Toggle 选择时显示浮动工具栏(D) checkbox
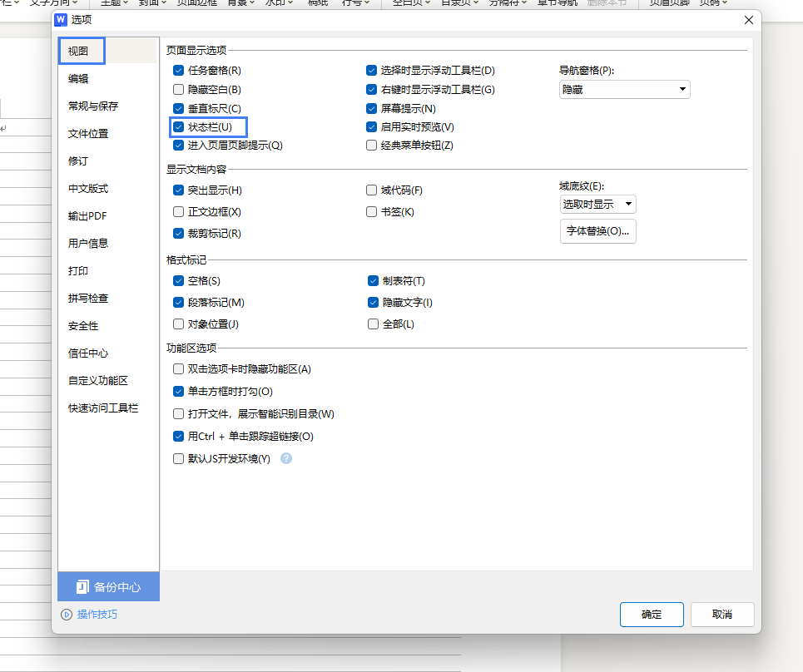Screen dimensions: 803x672 point(371,70)
